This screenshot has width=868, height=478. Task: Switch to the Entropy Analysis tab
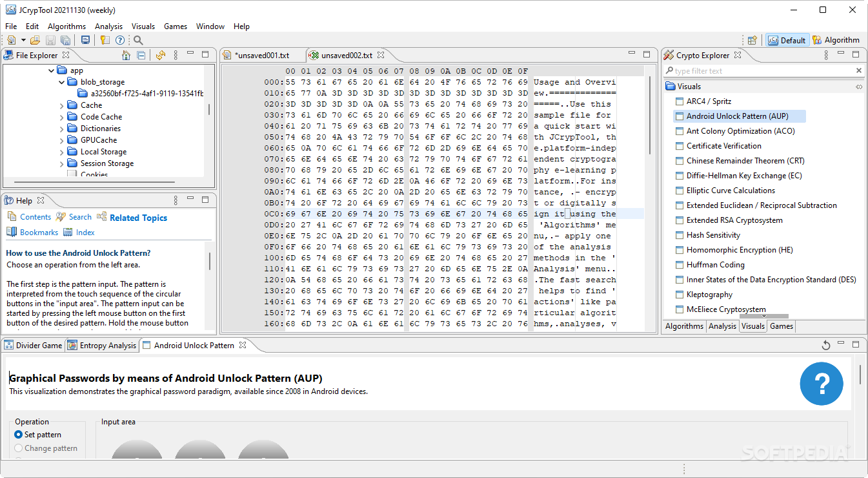[x=102, y=346]
